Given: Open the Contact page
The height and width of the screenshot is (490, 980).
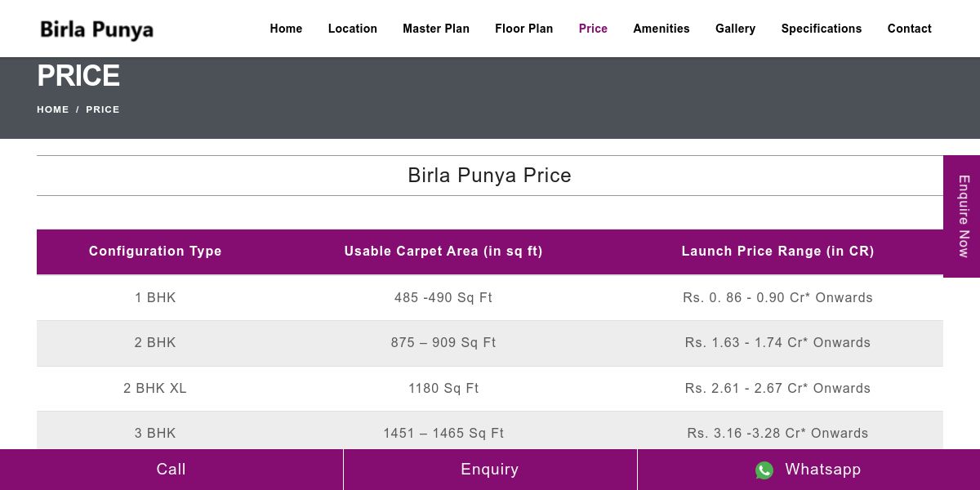Looking at the screenshot, I should 909,29.
